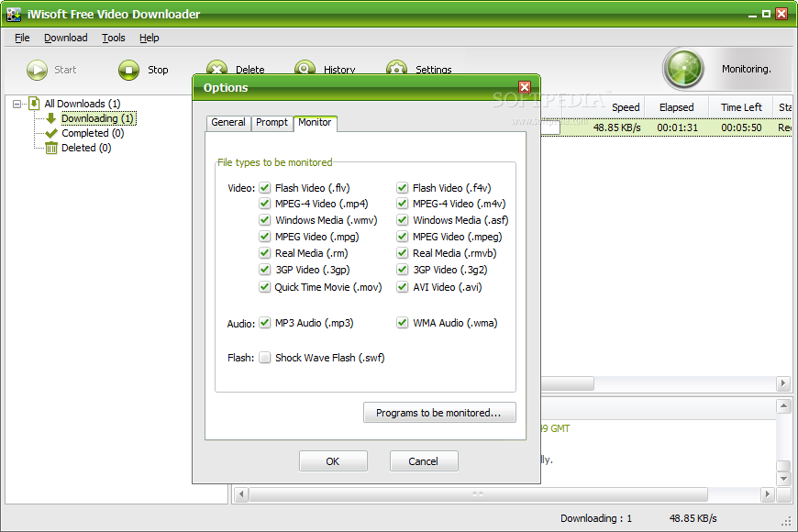Select Deleted (0) in tree
The height and width of the screenshot is (532, 798).
click(x=86, y=149)
